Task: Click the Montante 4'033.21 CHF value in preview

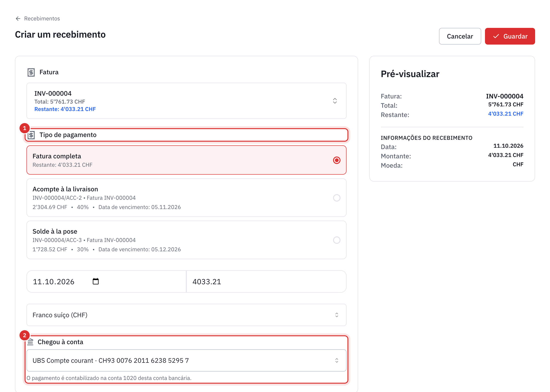Action: tap(506, 155)
